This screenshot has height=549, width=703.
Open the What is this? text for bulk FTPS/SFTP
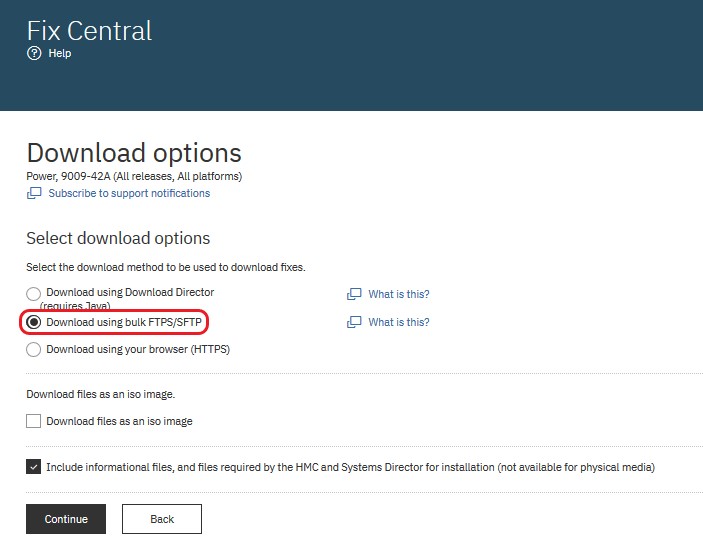(398, 323)
